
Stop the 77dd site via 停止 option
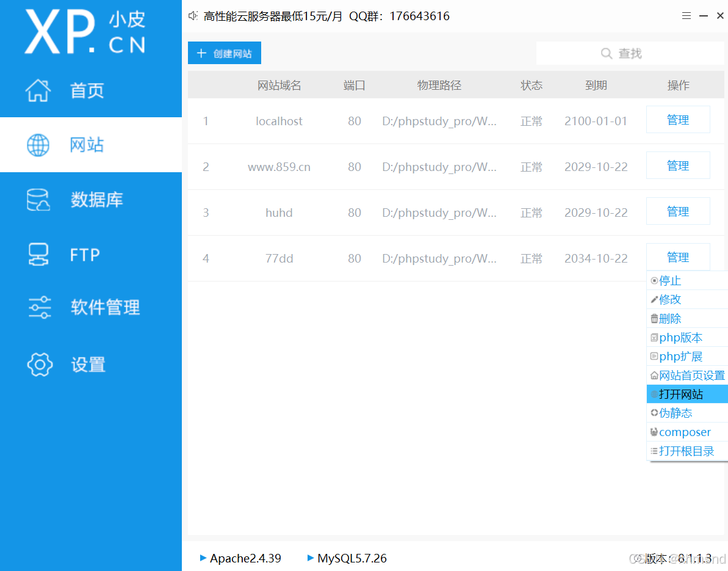[x=670, y=280]
